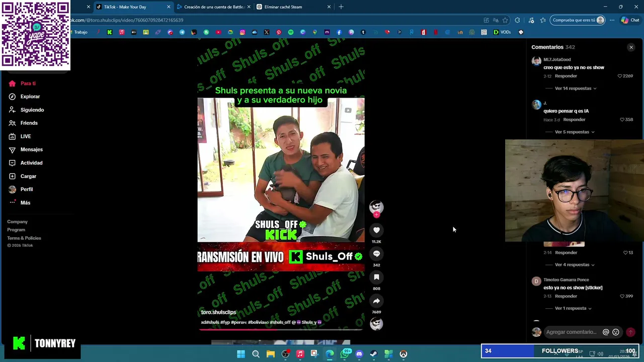The height and width of the screenshot is (362, 644).
Task: Open the emoji picker in comment box
Action: click(616, 332)
